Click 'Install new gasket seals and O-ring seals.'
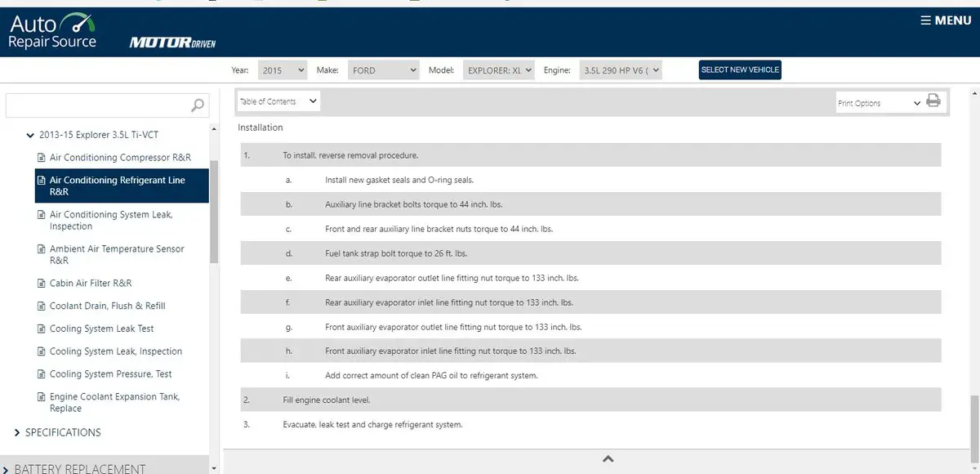The width and height of the screenshot is (980, 474). click(x=399, y=180)
